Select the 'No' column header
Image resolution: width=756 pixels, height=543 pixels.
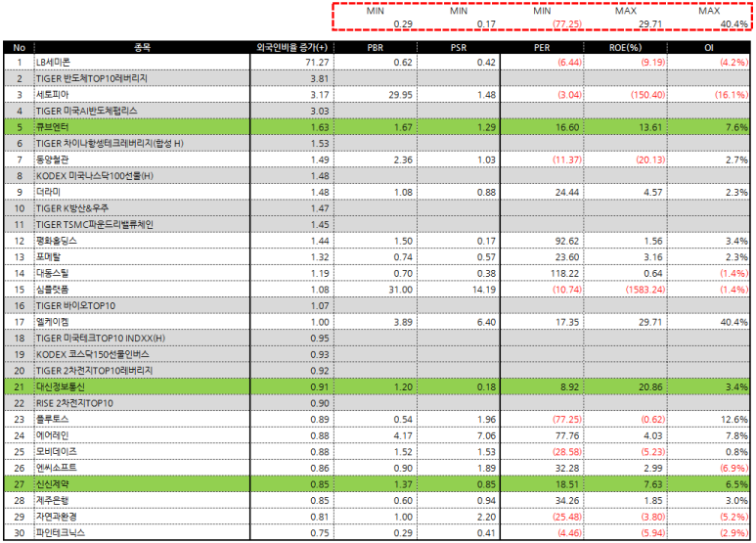click(x=20, y=47)
